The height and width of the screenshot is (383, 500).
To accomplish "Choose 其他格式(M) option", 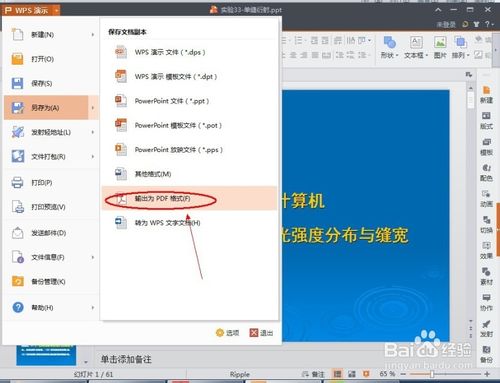I will tap(189, 174).
